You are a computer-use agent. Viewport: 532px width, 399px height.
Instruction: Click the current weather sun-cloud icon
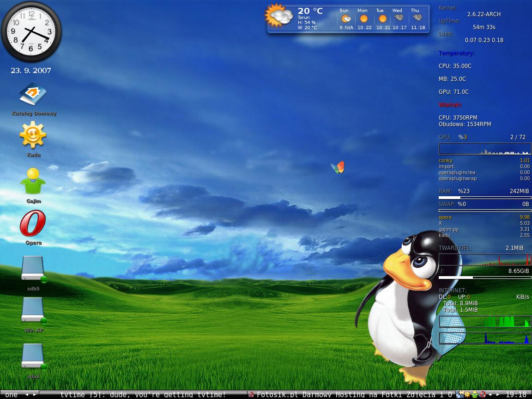[278, 16]
